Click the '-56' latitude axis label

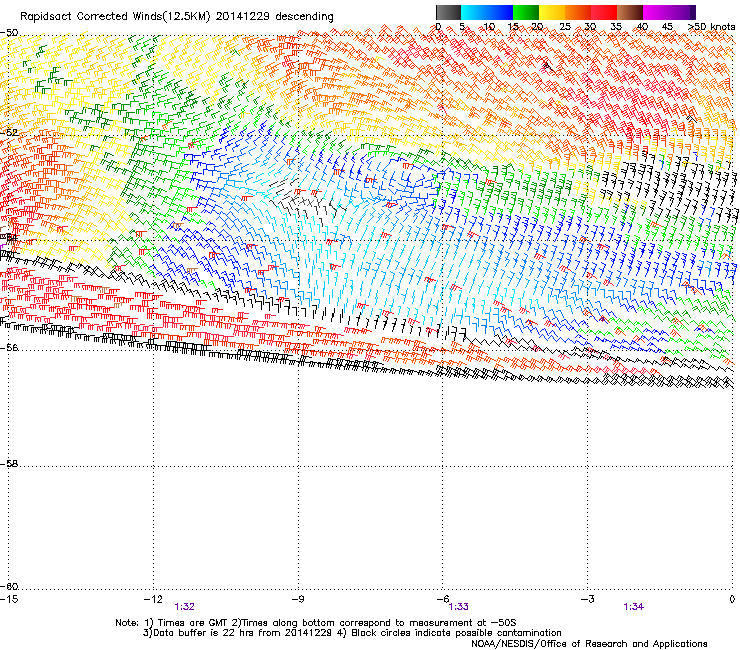(x=9, y=347)
